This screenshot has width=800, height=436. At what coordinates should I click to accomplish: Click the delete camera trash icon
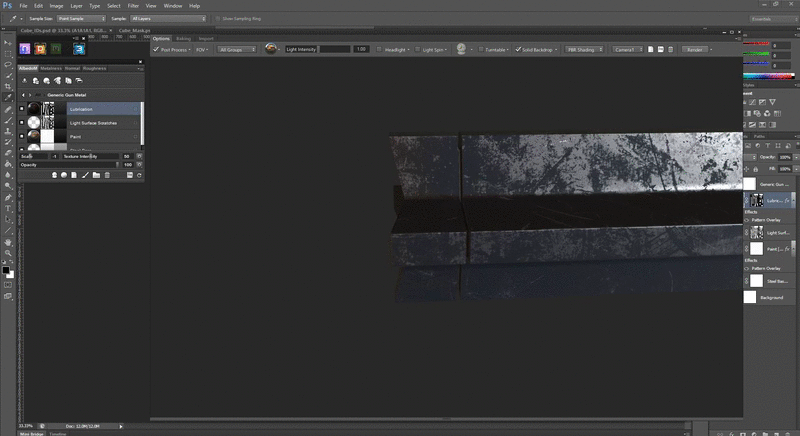pyautogui.click(x=670, y=49)
